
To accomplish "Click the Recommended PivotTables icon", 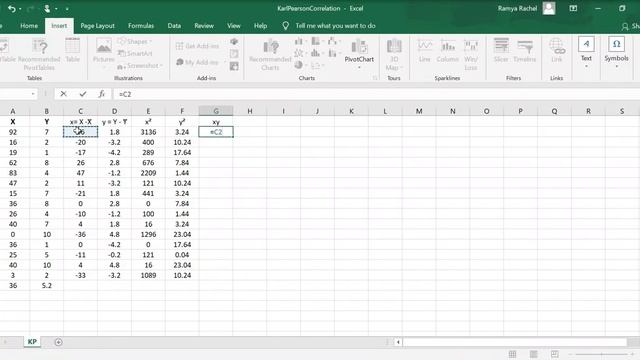I will tap(40, 47).
